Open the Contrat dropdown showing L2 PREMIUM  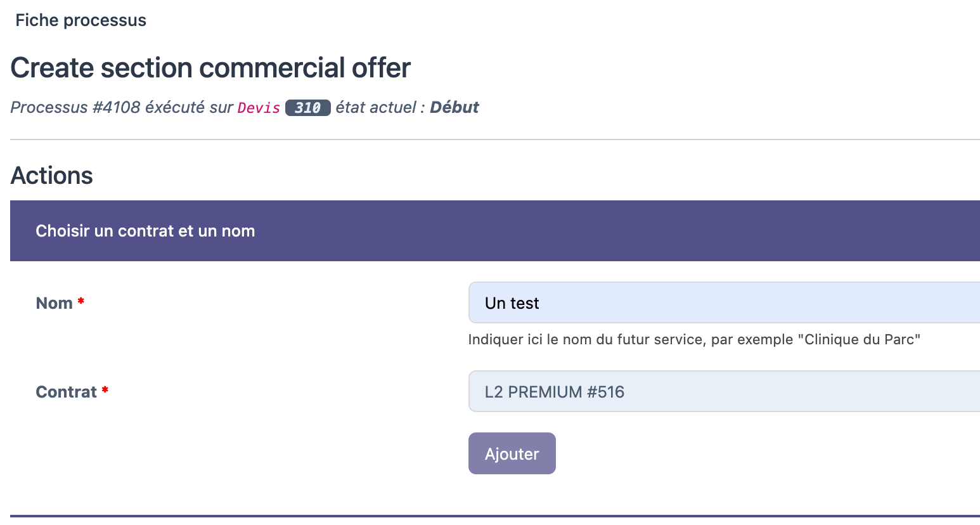click(x=723, y=392)
